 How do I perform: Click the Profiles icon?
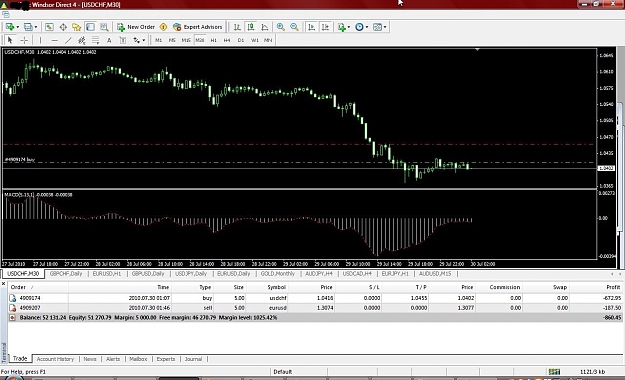tap(28, 27)
